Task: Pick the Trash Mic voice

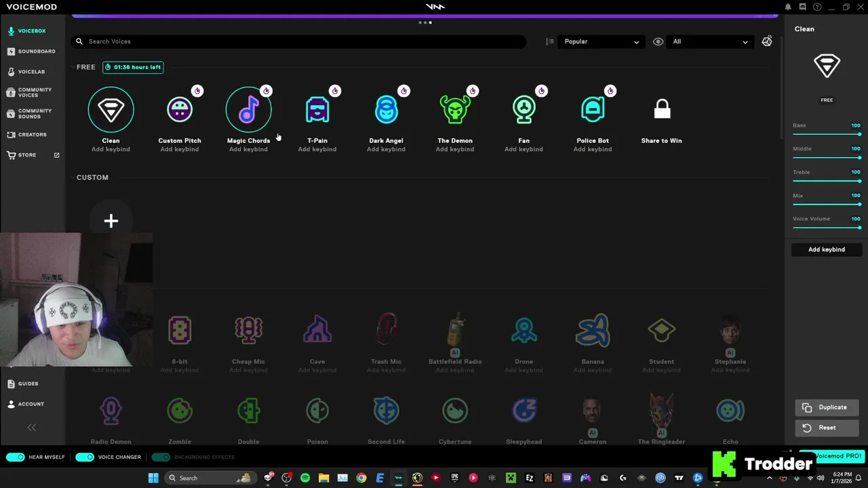Action: click(386, 330)
